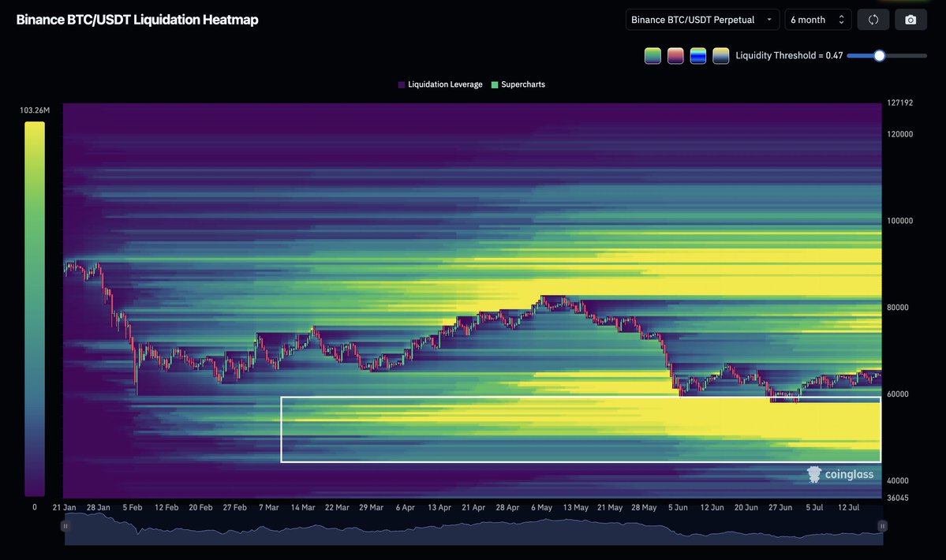The height and width of the screenshot is (560, 946).
Task: Toggle the Supercharts legend entry
Action: [518, 84]
